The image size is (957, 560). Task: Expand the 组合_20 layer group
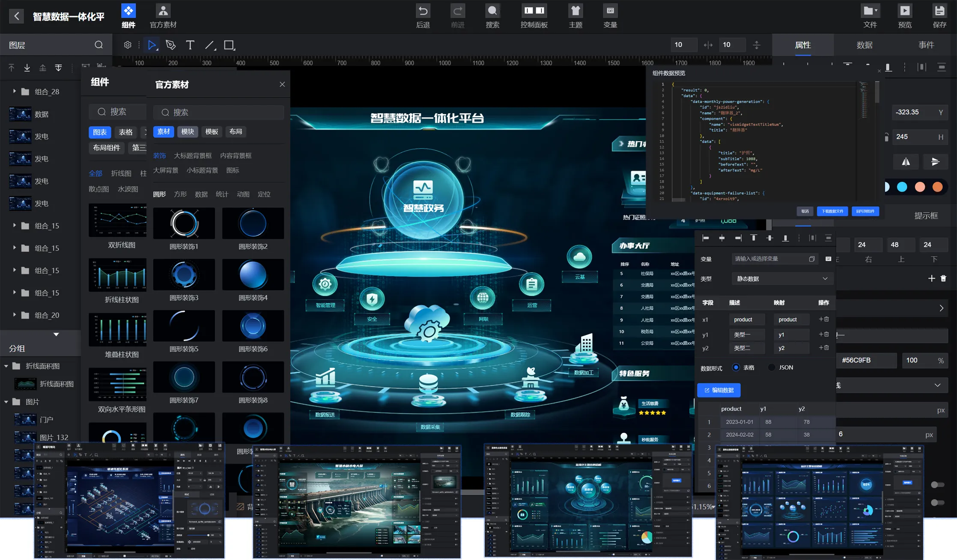coord(14,315)
